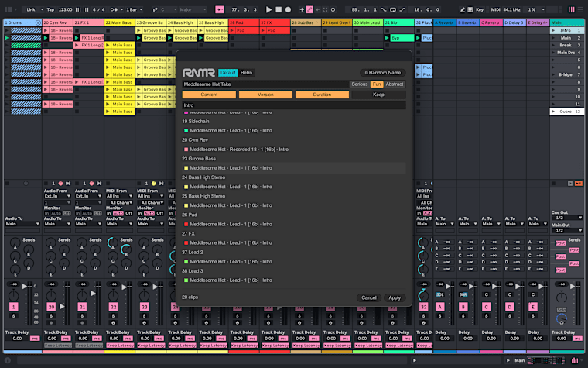The image size is (588, 368).
Task: Toggle the Loop Switch icon
Action: (x=392, y=9)
